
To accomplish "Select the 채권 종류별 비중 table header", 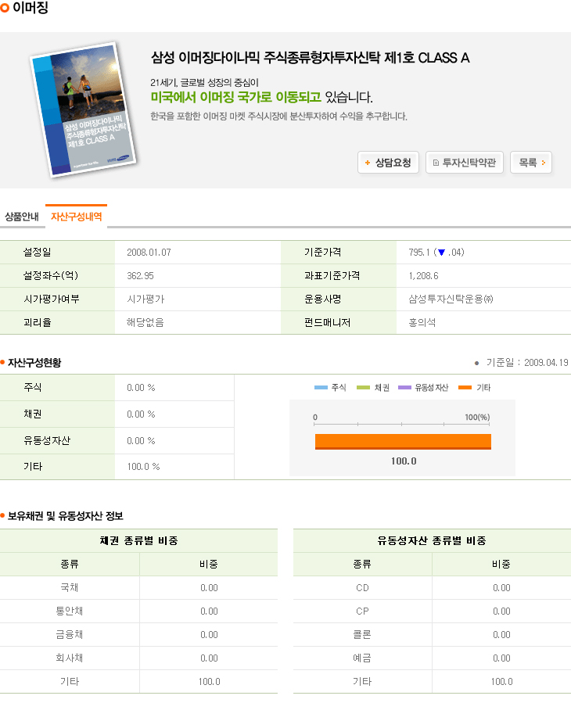I will pyautogui.click(x=138, y=541).
